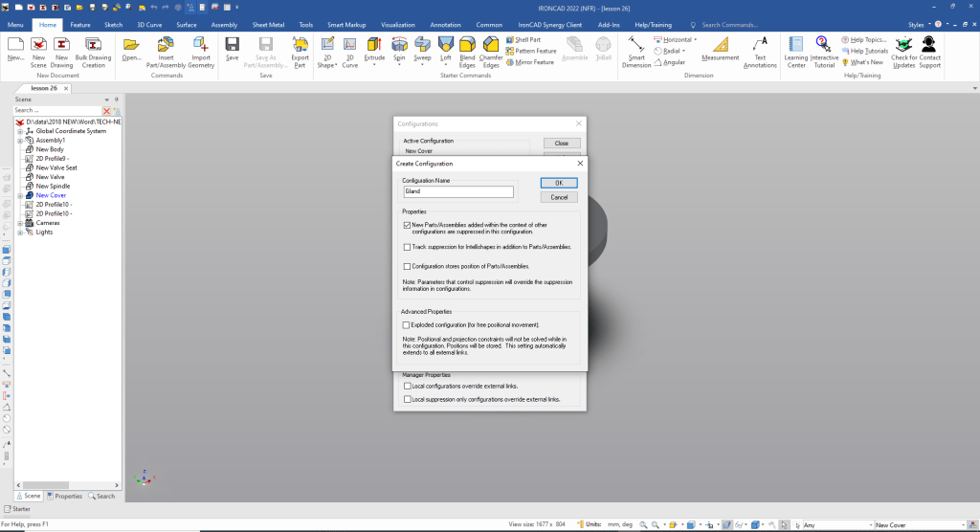980x532 pixels.
Task: Expand the Assembly1 tree node
Action: tap(19, 140)
